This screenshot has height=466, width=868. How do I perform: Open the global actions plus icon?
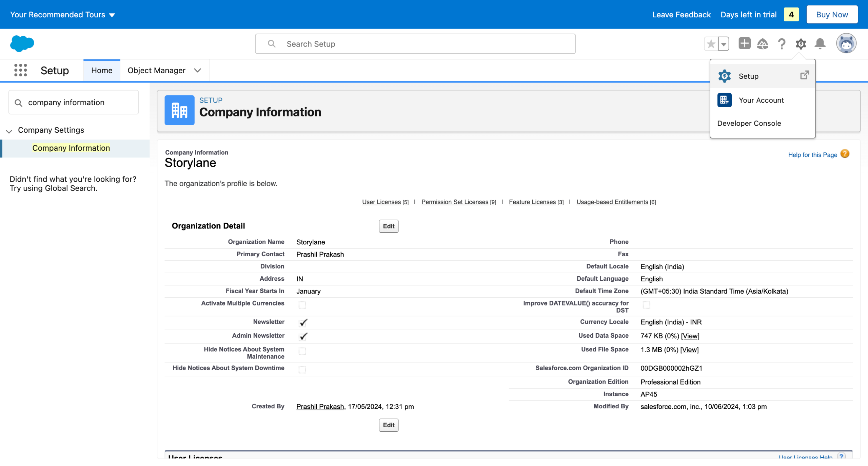click(x=744, y=43)
